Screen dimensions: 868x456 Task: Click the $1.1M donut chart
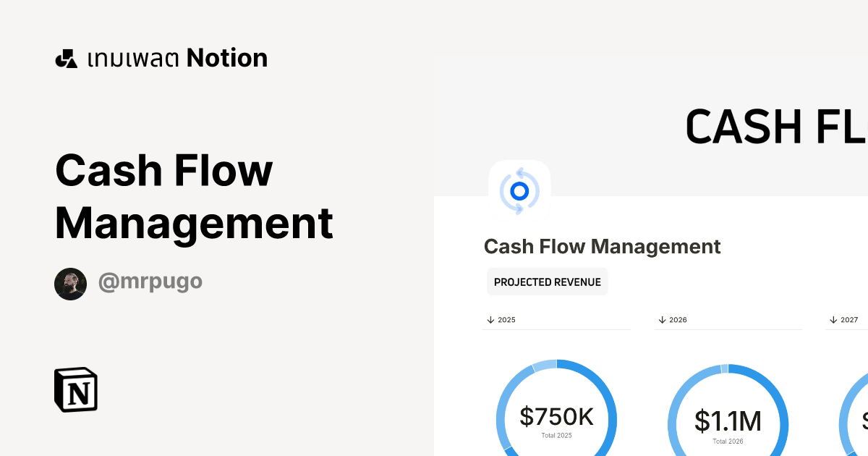(728, 420)
